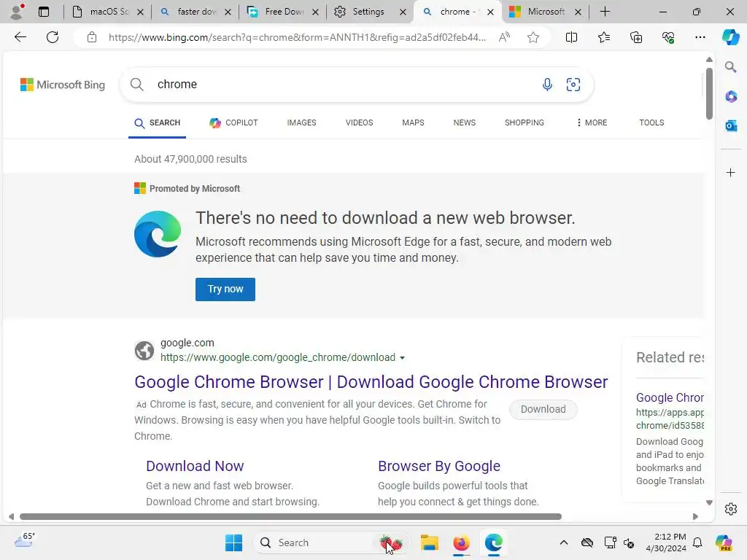The height and width of the screenshot is (560, 747).
Task: Go back to previous page
Action: tap(20, 37)
